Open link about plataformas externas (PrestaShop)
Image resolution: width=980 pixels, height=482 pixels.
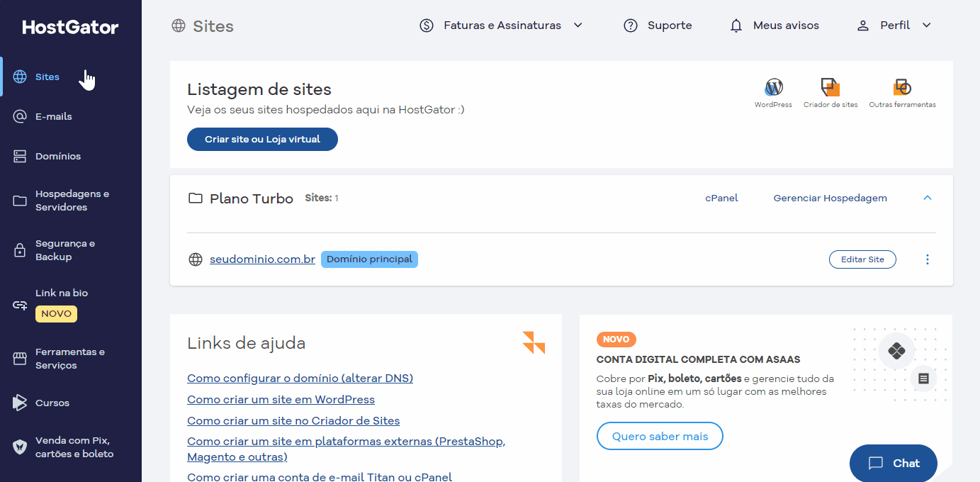pyautogui.click(x=346, y=449)
